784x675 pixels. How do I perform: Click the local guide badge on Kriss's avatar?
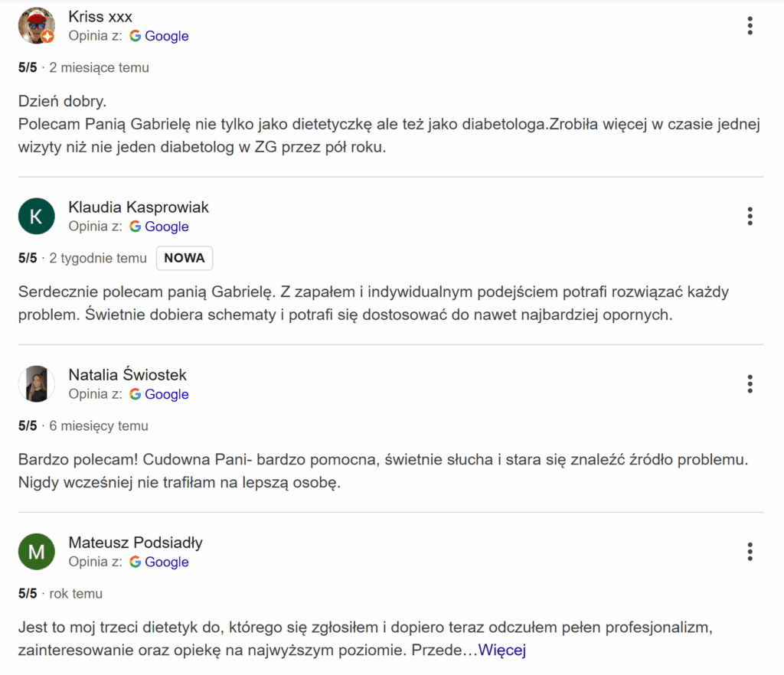pyautogui.click(x=47, y=37)
